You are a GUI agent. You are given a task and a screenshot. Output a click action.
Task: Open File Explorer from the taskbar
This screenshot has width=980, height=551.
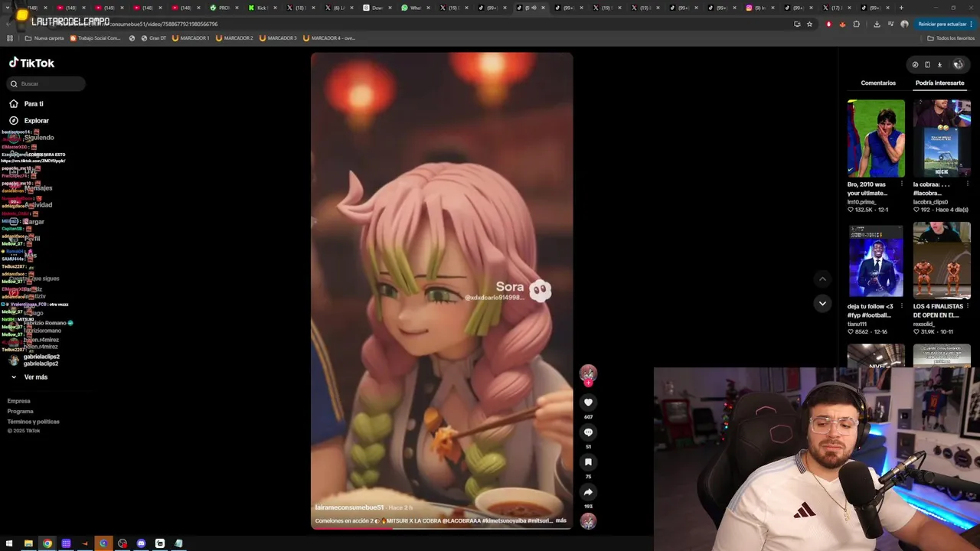coord(28,543)
